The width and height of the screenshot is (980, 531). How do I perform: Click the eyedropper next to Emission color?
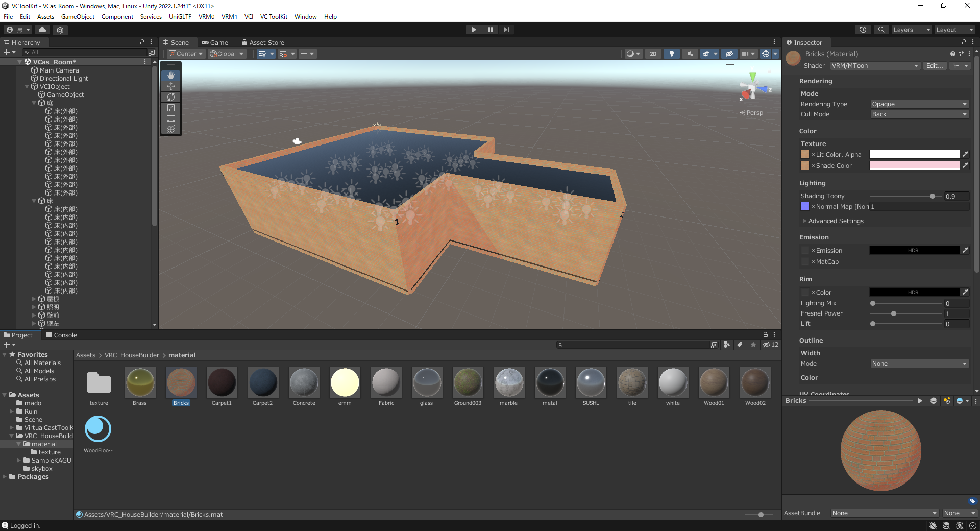pyautogui.click(x=965, y=250)
